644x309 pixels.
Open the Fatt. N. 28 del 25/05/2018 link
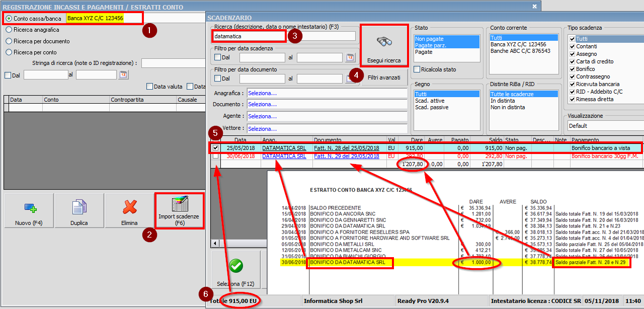point(347,148)
